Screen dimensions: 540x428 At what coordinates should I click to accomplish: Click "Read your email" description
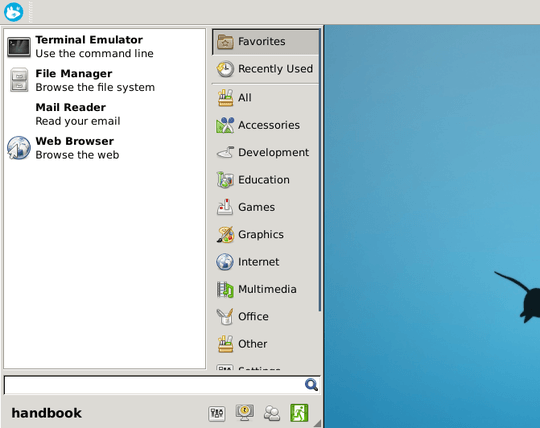click(x=78, y=121)
